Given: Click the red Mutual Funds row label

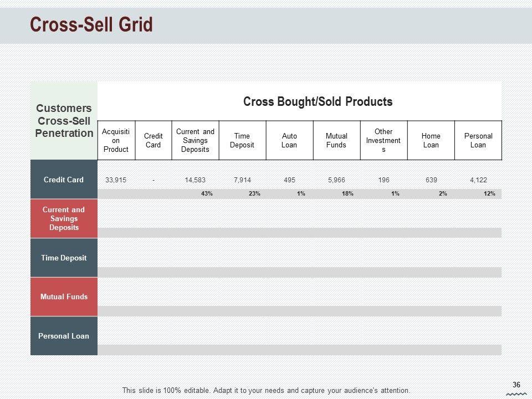Looking at the screenshot, I should (64, 296).
